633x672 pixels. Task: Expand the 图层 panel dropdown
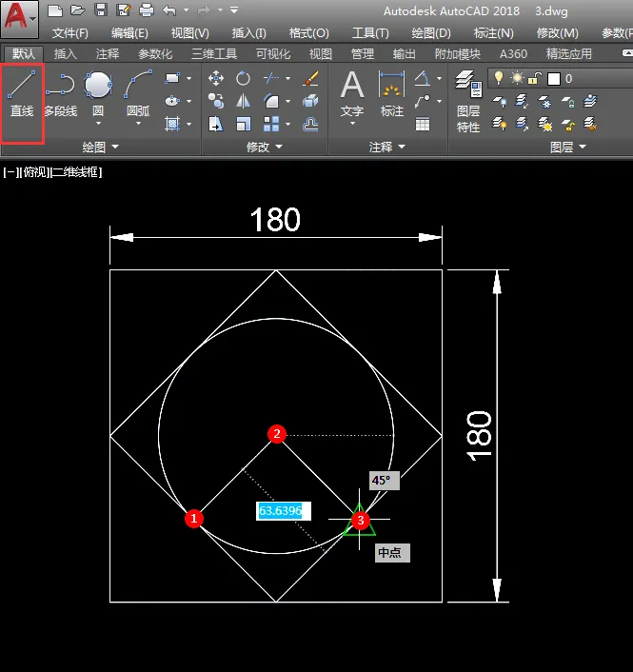point(568,147)
